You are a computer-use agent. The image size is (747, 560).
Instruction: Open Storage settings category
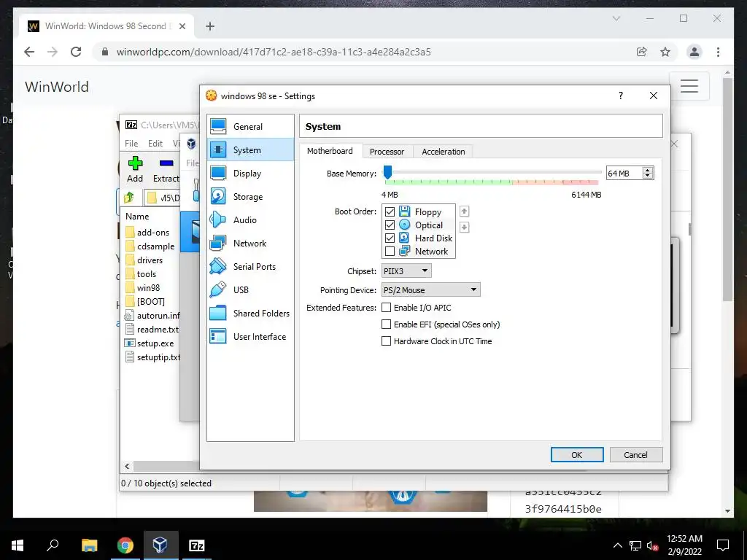pyautogui.click(x=251, y=197)
